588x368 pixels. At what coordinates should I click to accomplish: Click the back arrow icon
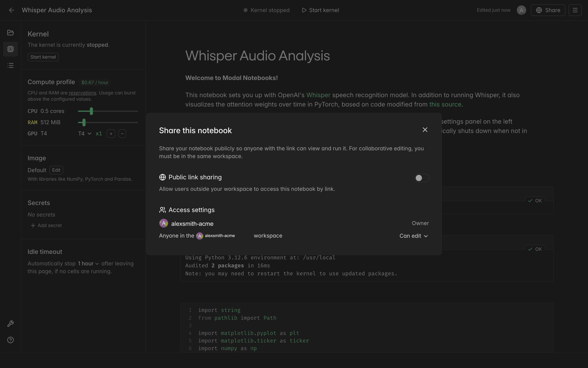pyautogui.click(x=11, y=10)
